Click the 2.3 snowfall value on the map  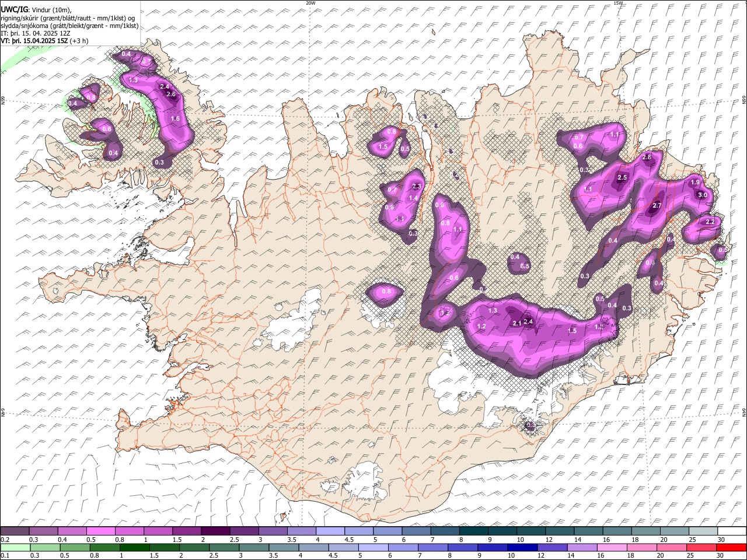pyautogui.click(x=417, y=187)
